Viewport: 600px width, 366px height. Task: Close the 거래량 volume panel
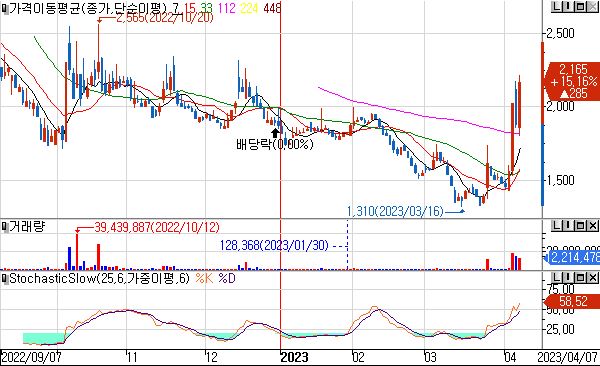pos(592,226)
